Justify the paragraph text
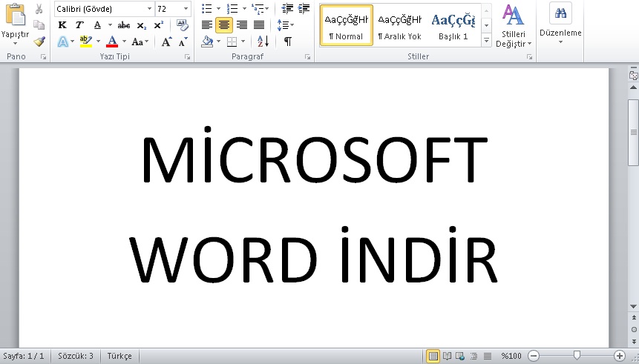The height and width of the screenshot is (364, 639). 259,25
